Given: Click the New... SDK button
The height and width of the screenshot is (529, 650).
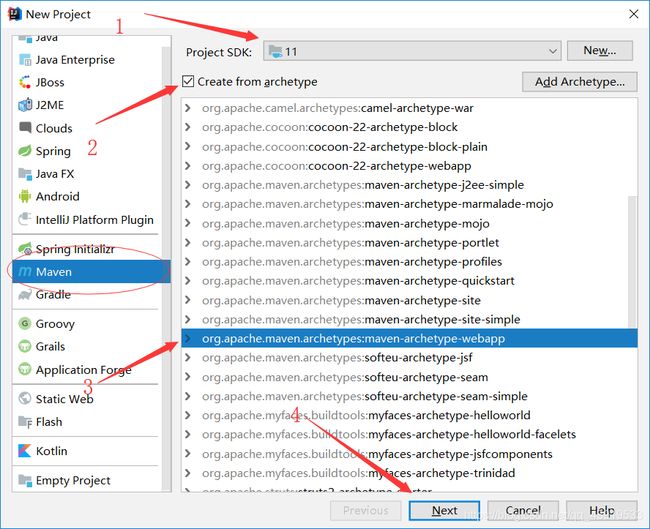Looking at the screenshot, I should click(x=599, y=51).
